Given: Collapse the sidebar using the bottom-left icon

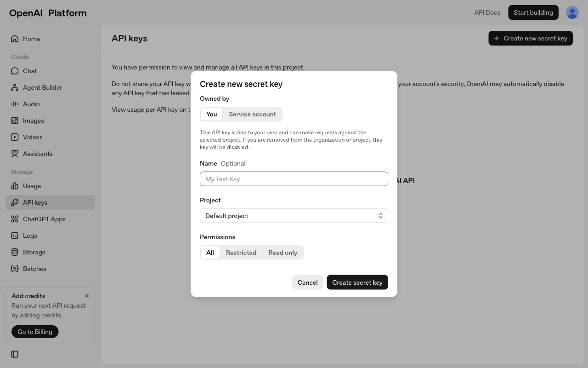Looking at the screenshot, I should pyautogui.click(x=15, y=354).
